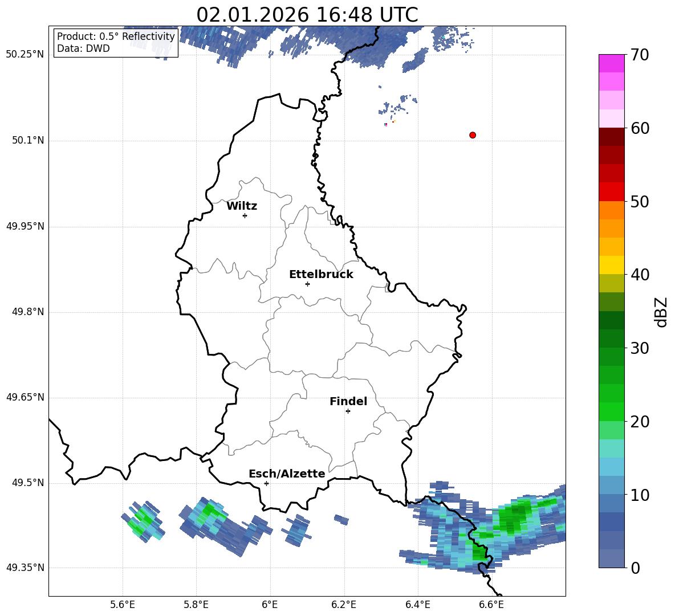675x616 pixels.
Task: Click the title timestamp 02.01.2026 16:48 UTC
Action: point(307,15)
